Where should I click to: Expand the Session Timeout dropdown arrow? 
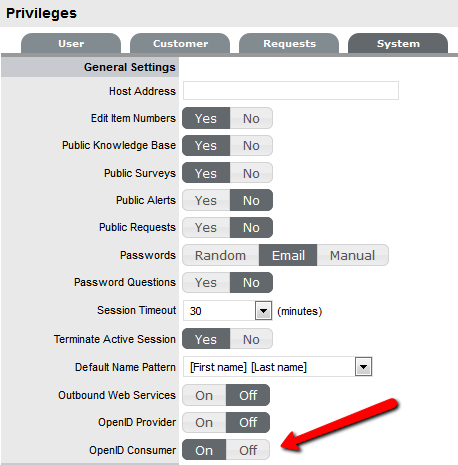pyautogui.click(x=263, y=311)
